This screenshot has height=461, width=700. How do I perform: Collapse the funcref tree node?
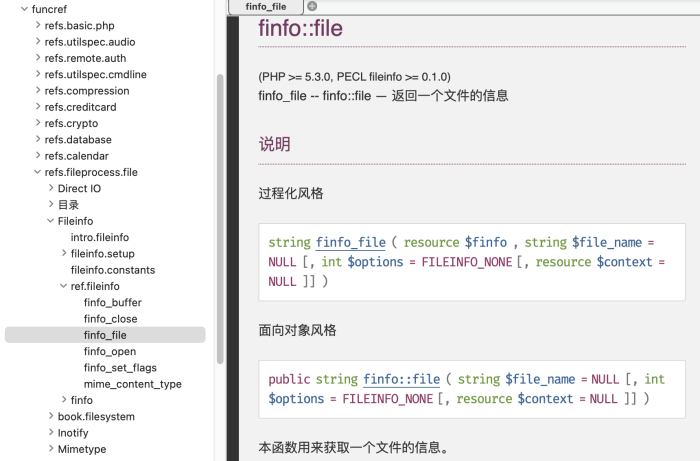coord(25,9)
